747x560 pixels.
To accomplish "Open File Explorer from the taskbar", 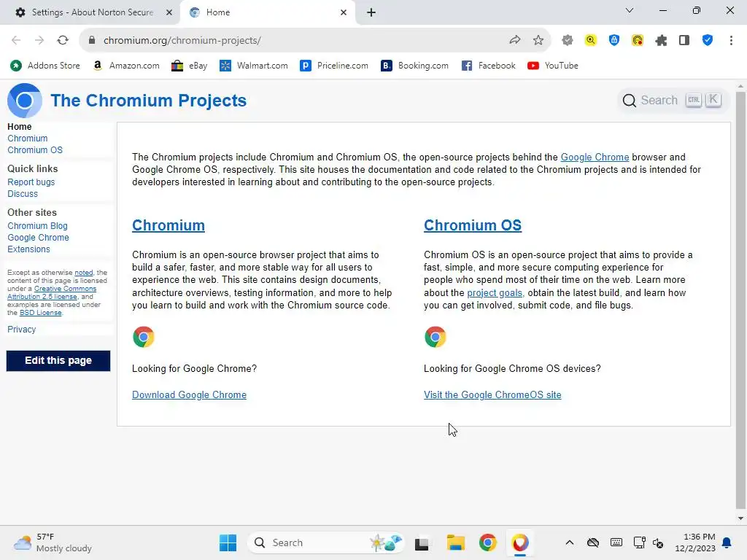I will 455,542.
